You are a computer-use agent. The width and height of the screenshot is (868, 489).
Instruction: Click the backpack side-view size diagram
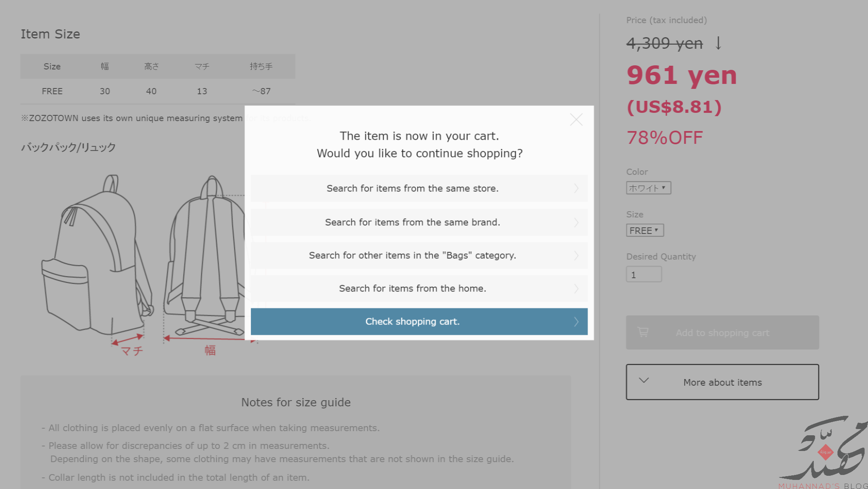[97, 256]
